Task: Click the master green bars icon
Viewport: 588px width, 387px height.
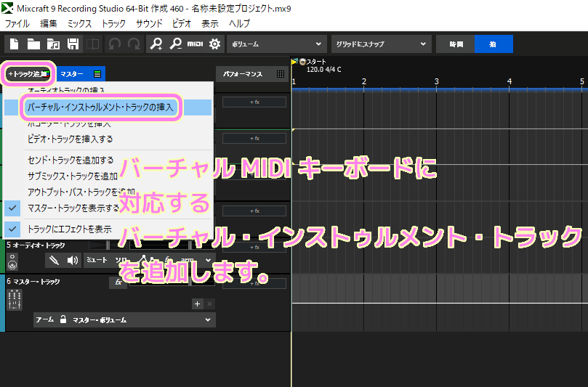Action: point(97,74)
